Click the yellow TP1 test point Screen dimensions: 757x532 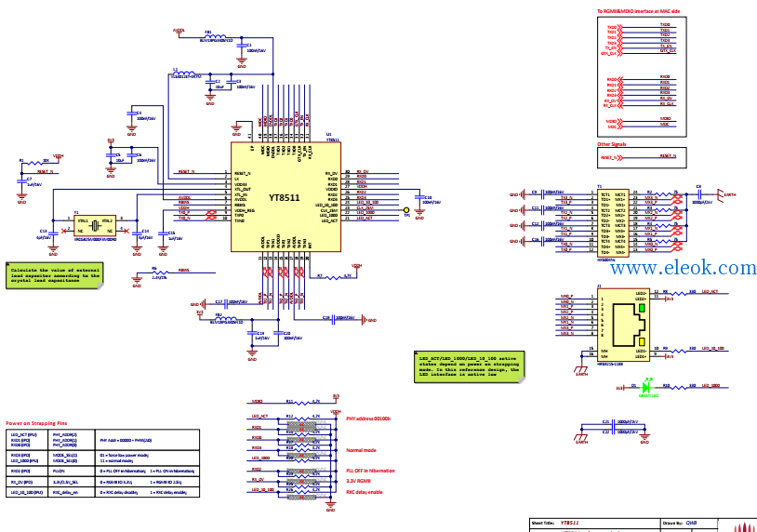coord(406,210)
